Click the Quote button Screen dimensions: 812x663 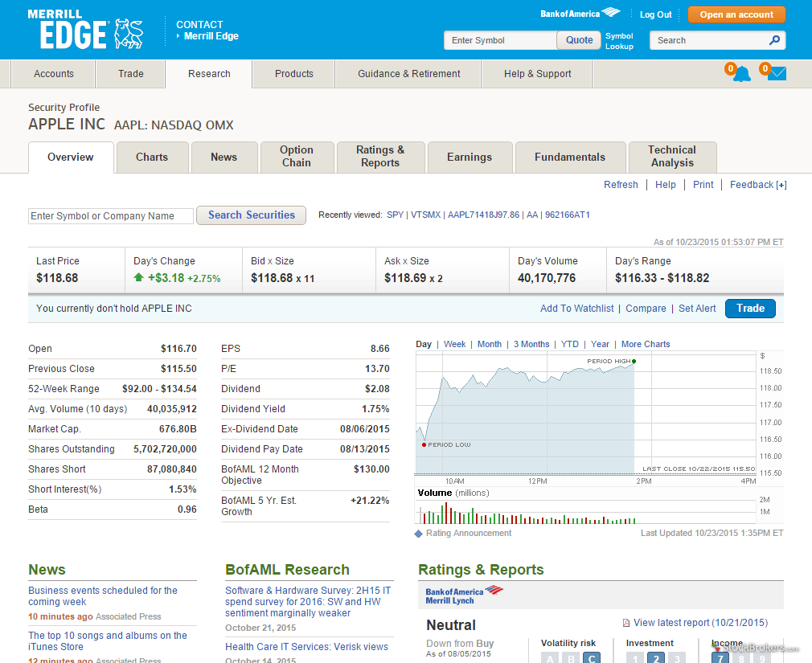pos(579,40)
